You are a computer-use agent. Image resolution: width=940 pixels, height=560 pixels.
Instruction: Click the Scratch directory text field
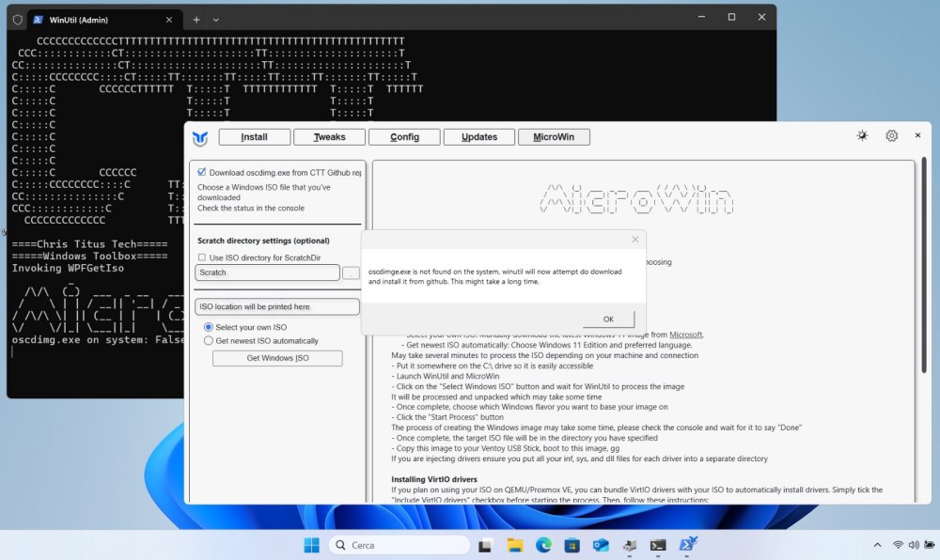(x=267, y=272)
